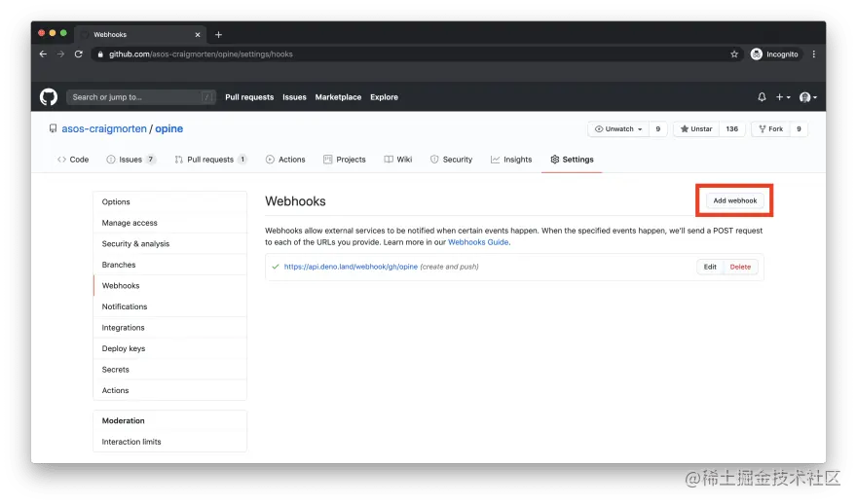Click the Unstar button
The width and height of the screenshot is (857, 504).
pyautogui.click(x=695, y=128)
